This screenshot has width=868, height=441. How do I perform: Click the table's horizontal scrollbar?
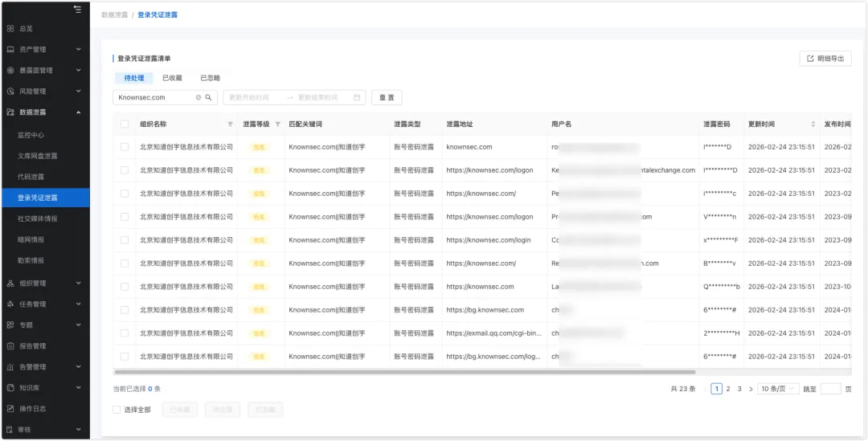click(404, 372)
